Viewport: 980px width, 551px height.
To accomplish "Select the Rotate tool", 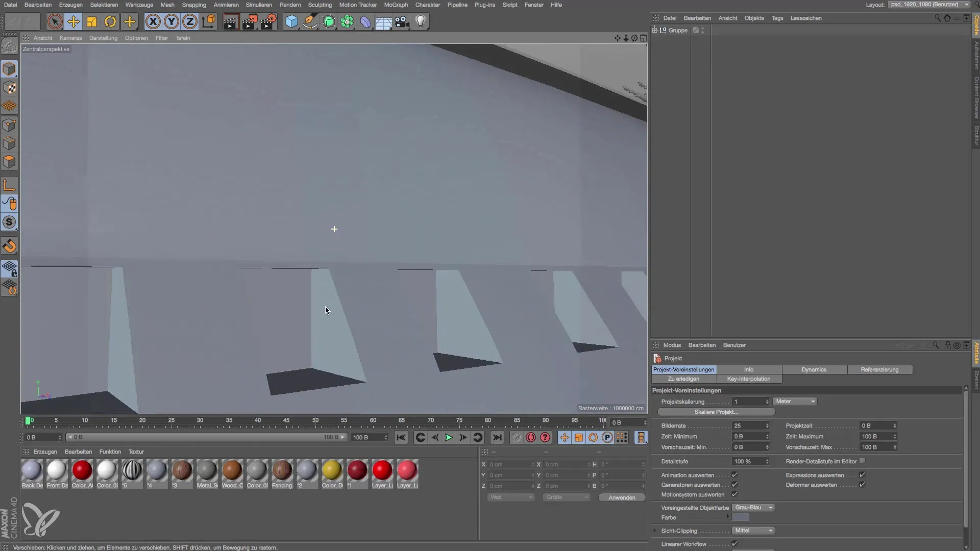I will click(110, 22).
